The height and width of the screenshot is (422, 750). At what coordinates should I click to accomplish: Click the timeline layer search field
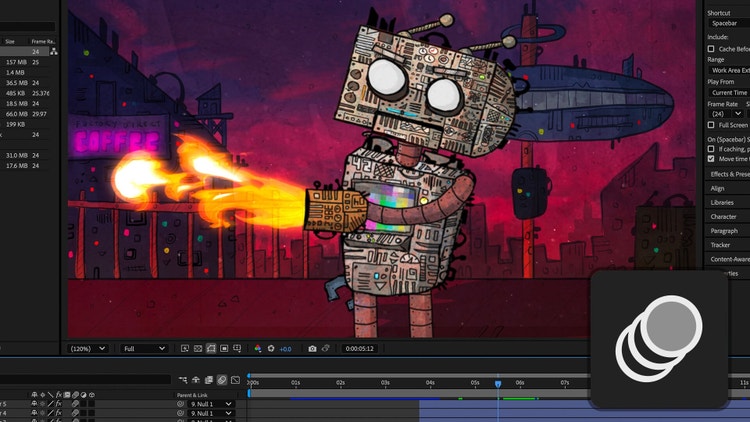[85, 380]
